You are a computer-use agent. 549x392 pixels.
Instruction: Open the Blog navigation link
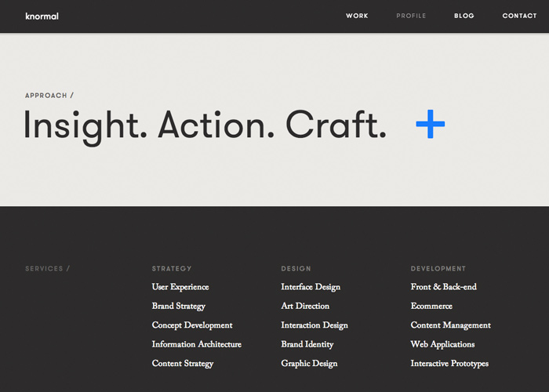pyautogui.click(x=464, y=16)
